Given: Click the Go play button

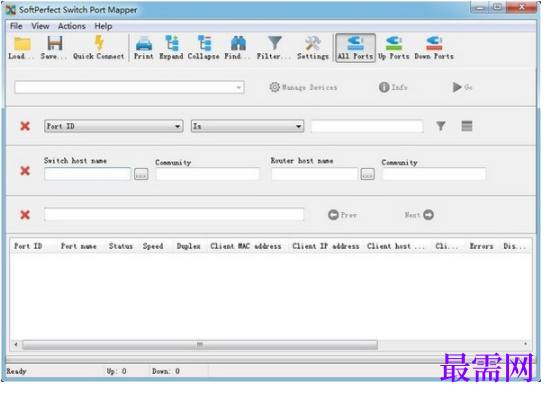Looking at the screenshot, I should pos(462,87).
